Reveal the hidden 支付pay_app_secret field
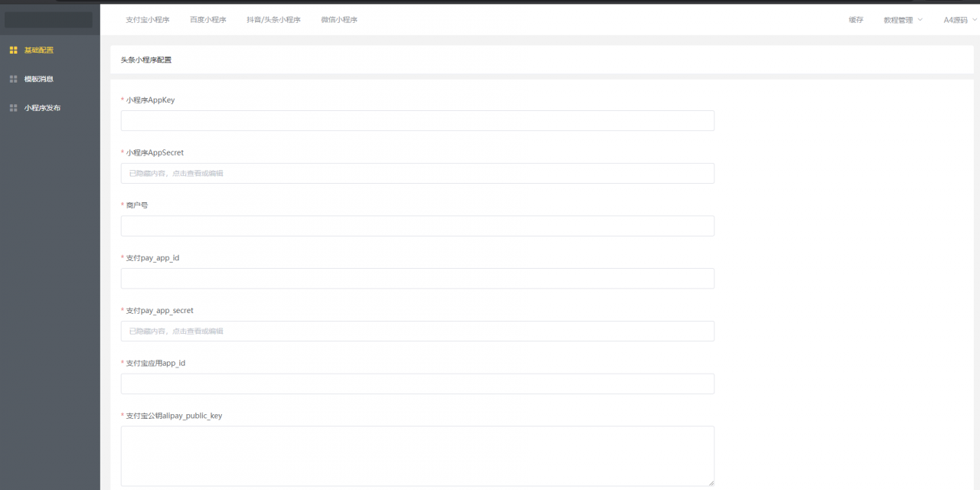 [417, 331]
